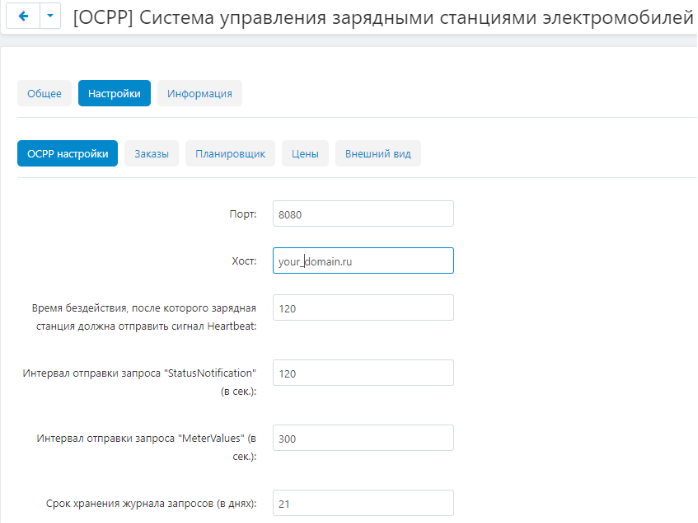Click the OCPP page title heading

[383, 18]
